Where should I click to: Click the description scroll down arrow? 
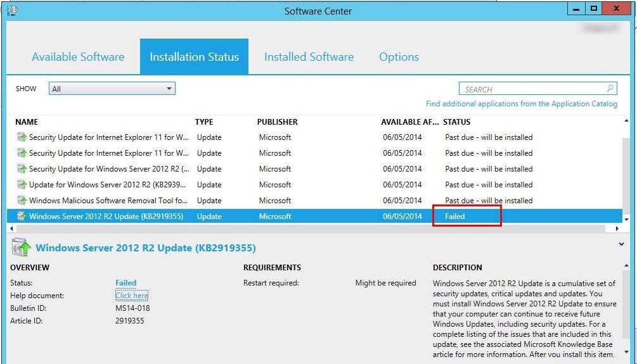[626, 352]
